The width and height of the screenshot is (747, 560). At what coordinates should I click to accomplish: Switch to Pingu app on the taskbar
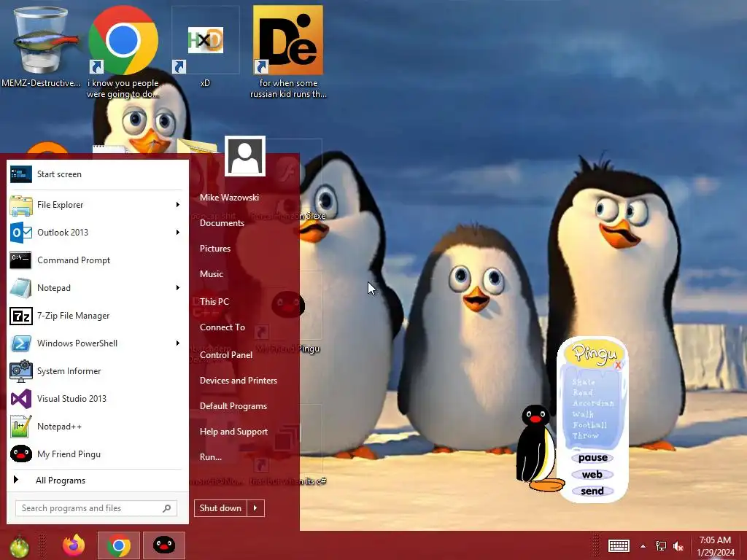pos(164,545)
